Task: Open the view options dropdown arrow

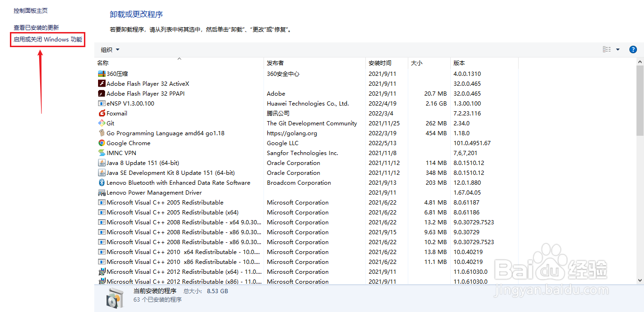Action: 618,49
